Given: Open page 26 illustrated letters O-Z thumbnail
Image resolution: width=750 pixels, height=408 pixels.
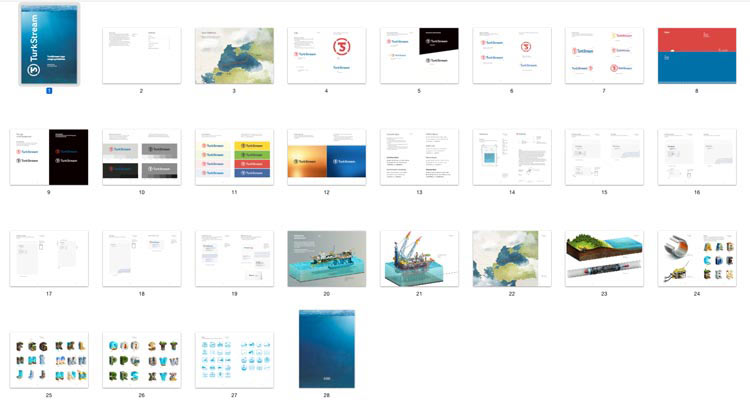Looking at the screenshot, I should [142, 360].
